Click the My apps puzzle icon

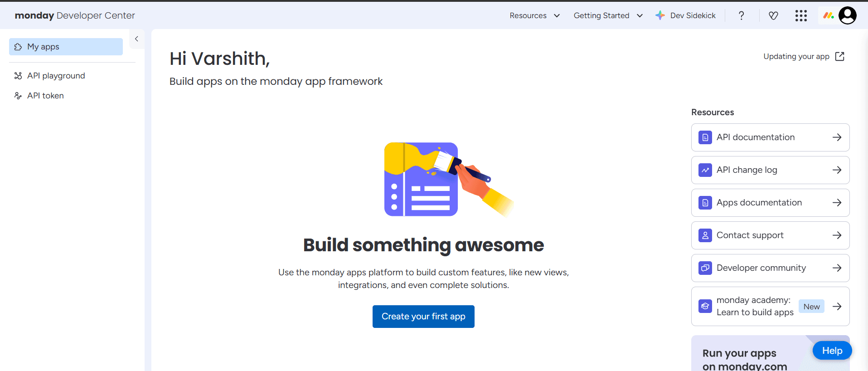pos(18,47)
